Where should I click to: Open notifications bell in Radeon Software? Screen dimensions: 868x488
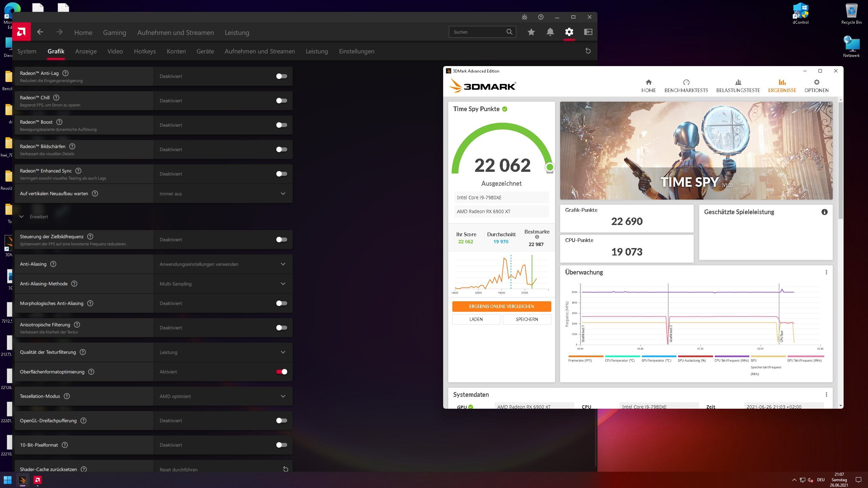click(x=550, y=32)
